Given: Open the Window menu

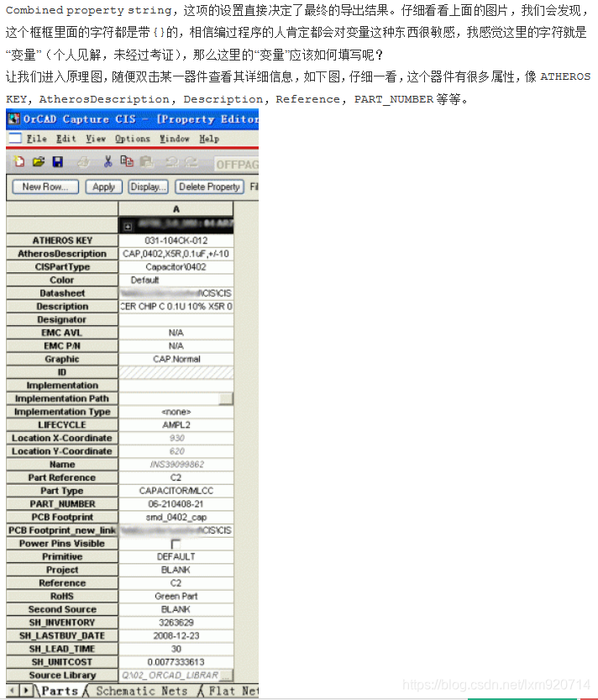Looking at the screenshot, I should [x=175, y=139].
